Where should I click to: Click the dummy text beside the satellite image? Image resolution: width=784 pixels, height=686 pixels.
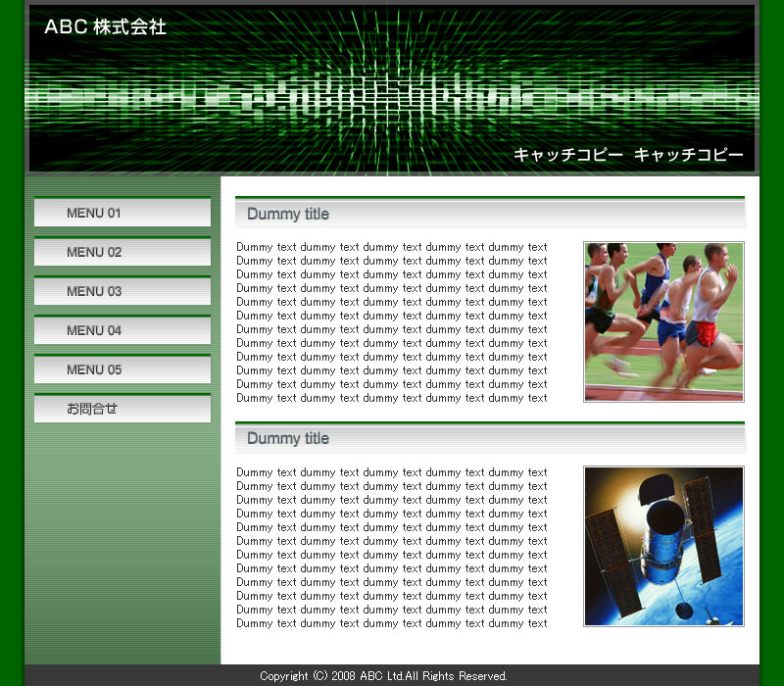pyautogui.click(x=392, y=548)
